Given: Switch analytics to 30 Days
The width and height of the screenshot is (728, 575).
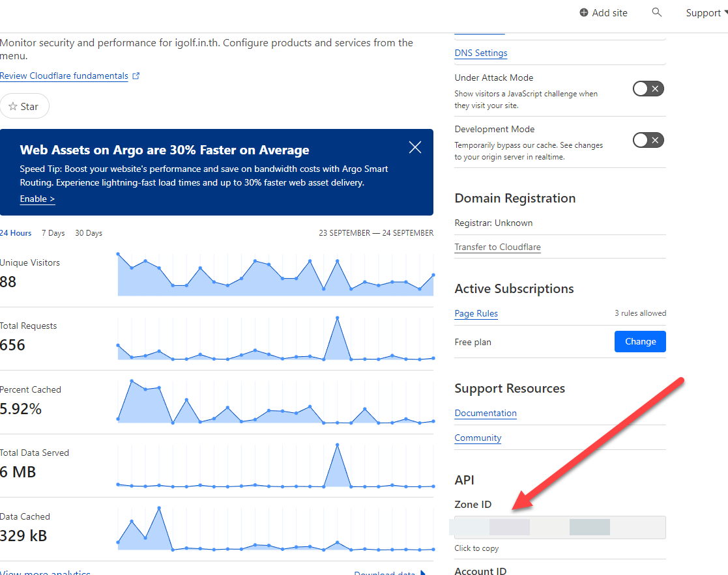Looking at the screenshot, I should pos(89,232).
